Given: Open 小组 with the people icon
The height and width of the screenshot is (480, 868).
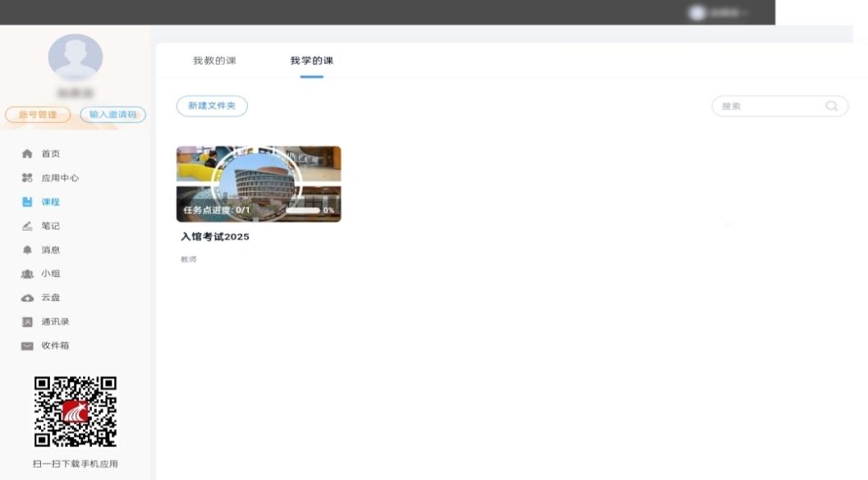Looking at the screenshot, I should click(x=27, y=274).
